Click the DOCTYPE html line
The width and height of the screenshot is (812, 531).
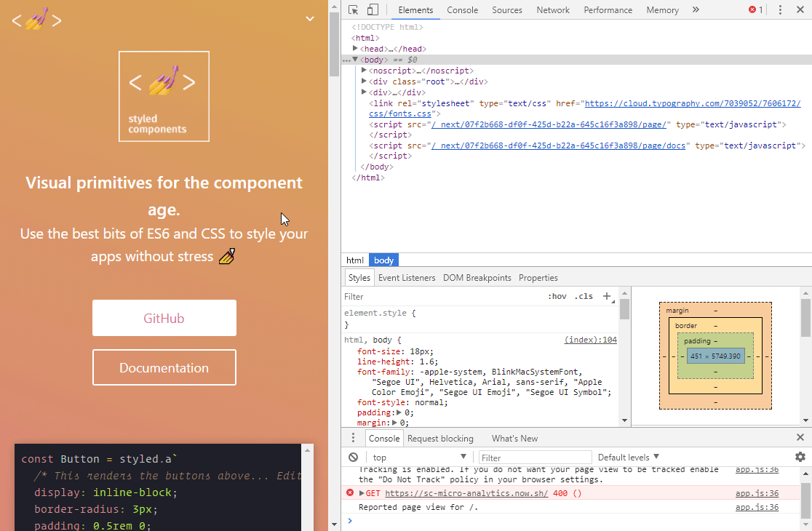(387, 27)
